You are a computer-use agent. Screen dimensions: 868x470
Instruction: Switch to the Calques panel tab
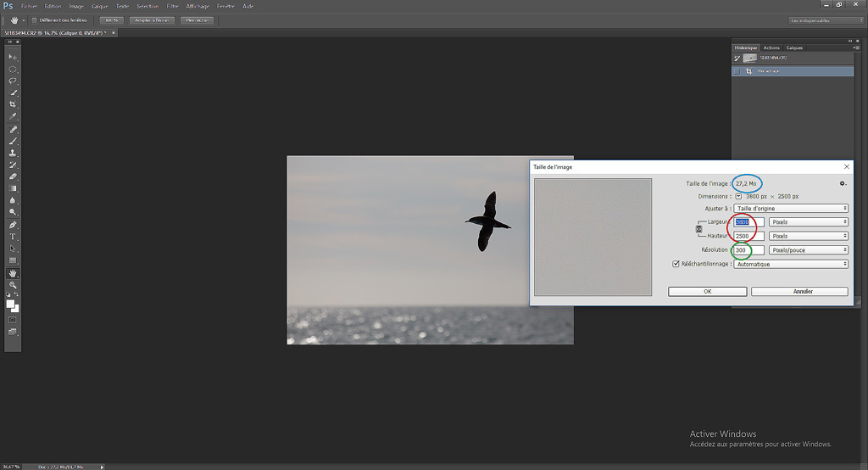click(x=794, y=48)
